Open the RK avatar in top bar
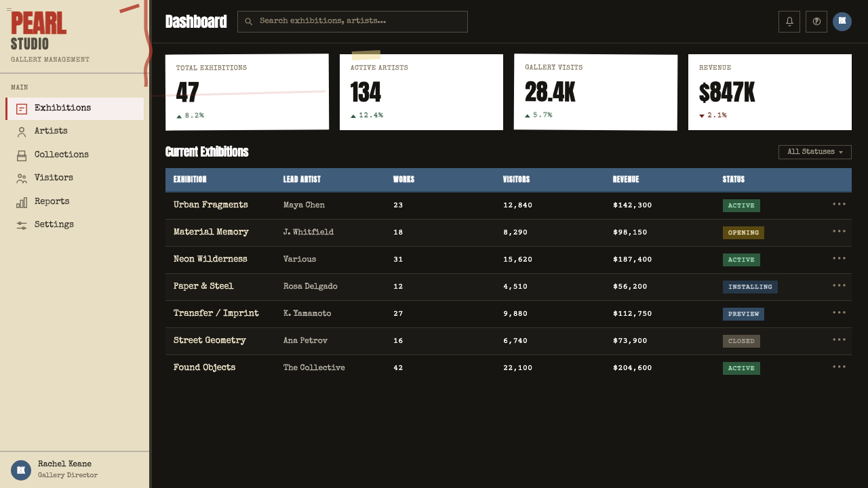Viewport: 868px width, 488px height. pos(842,22)
